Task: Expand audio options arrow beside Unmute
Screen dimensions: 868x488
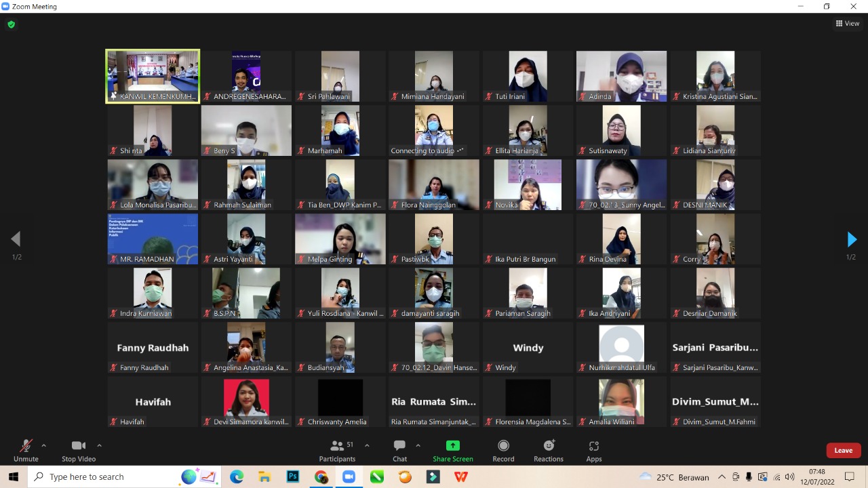Action: tap(44, 445)
